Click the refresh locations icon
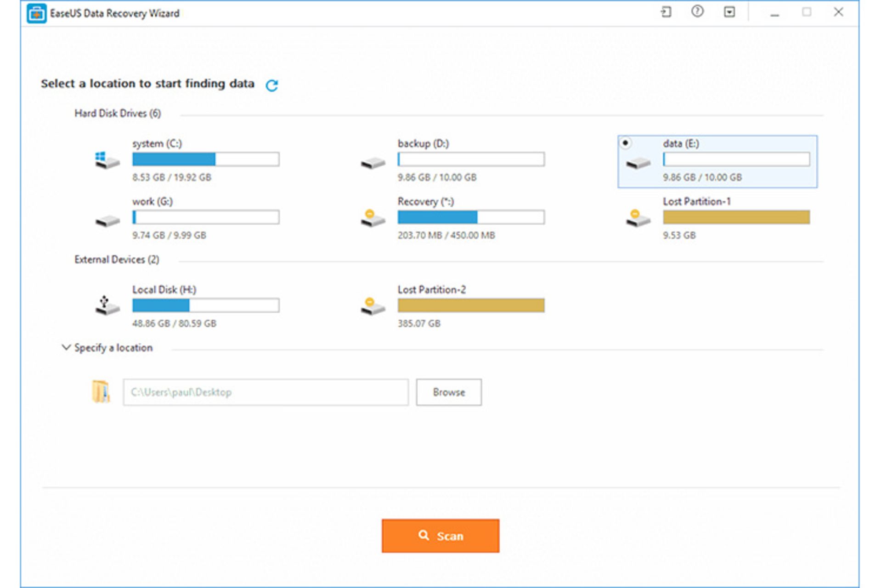The height and width of the screenshot is (588, 882). pos(272,85)
